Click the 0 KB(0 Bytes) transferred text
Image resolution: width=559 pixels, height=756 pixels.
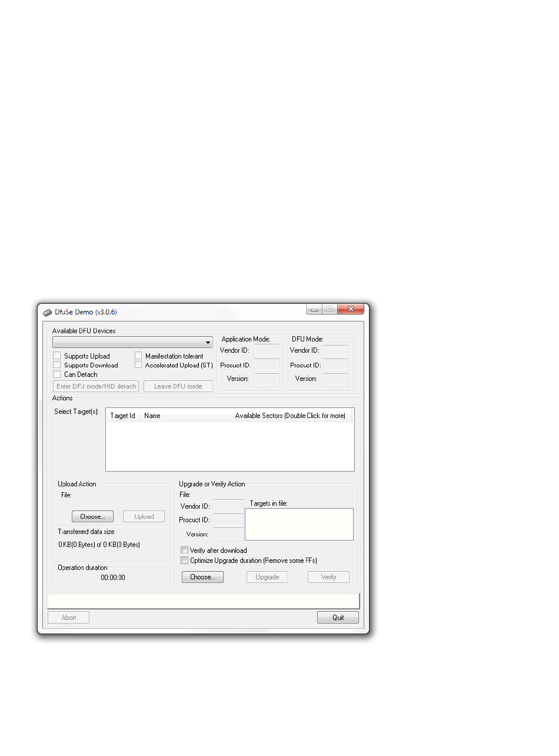click(x=99, y=545)
